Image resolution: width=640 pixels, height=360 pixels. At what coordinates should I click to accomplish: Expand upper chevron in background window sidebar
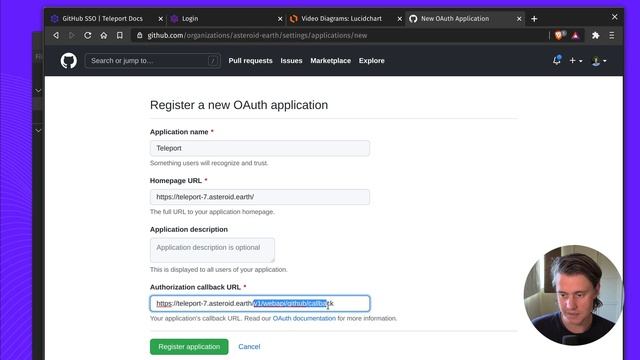[x=38, y=90]
